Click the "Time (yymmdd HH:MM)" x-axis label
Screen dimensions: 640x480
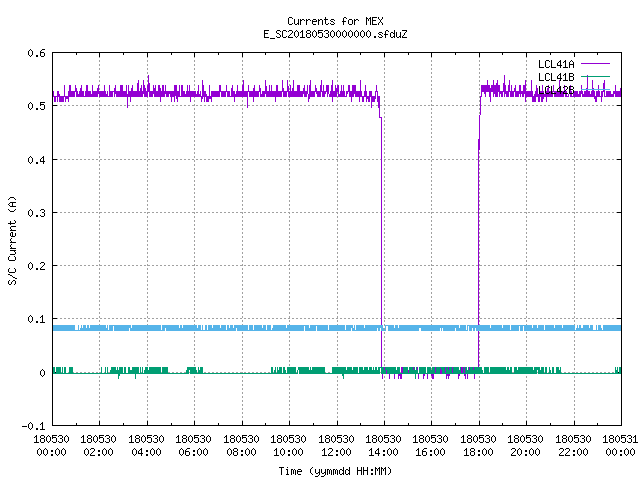[x=335, y=471]
